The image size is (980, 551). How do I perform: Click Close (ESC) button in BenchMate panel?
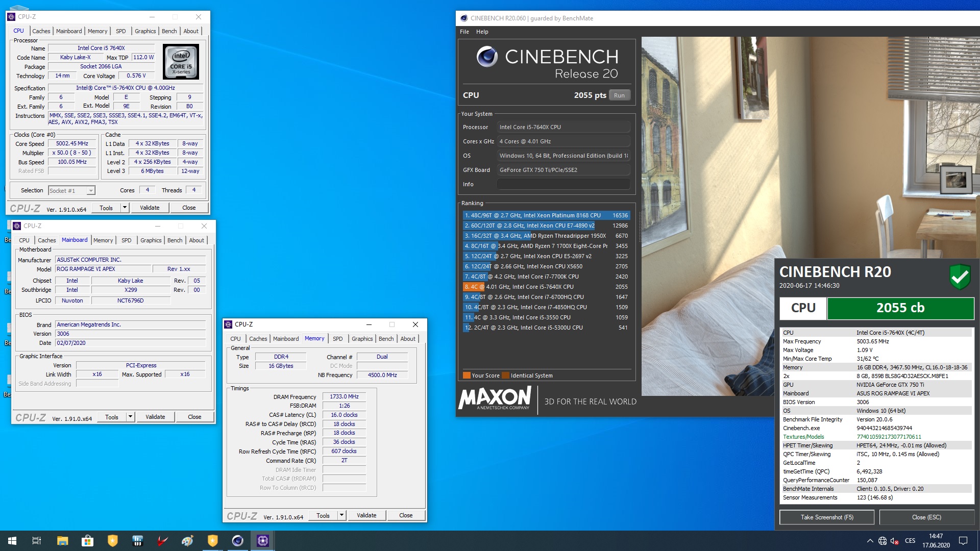coord(926,517)
